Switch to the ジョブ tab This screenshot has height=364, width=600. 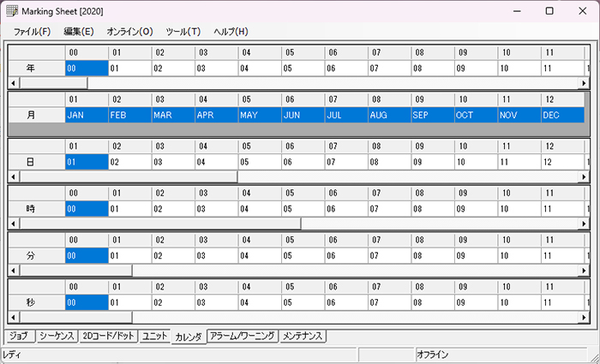click(x=18, y=337)
